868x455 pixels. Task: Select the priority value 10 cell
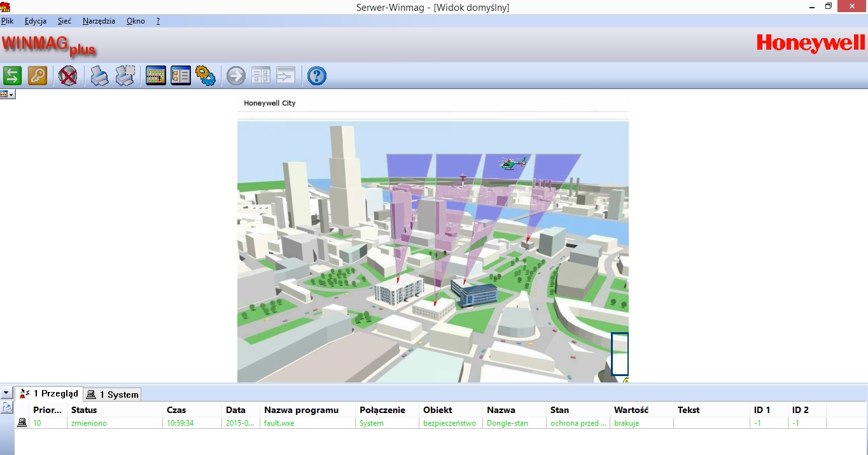[x=48, y=423]
